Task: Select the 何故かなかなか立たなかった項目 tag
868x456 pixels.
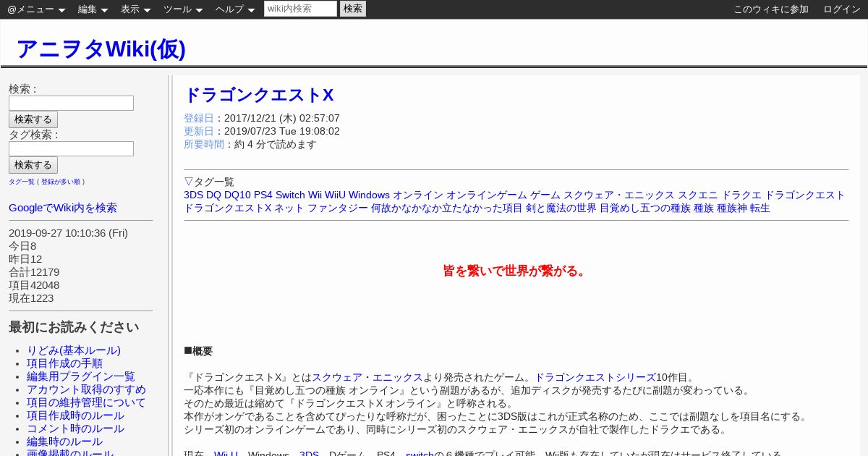Action: (x=446, y=208)
